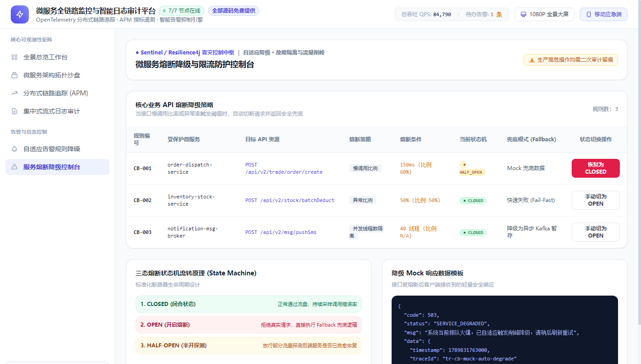Viewport: 641px width, 364px height.
Task: Click rule ID CB-002
Action: point(143,200)
